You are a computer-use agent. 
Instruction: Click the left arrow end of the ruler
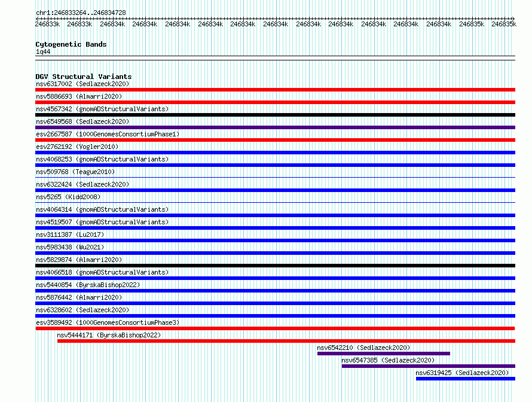coord(37,19)
